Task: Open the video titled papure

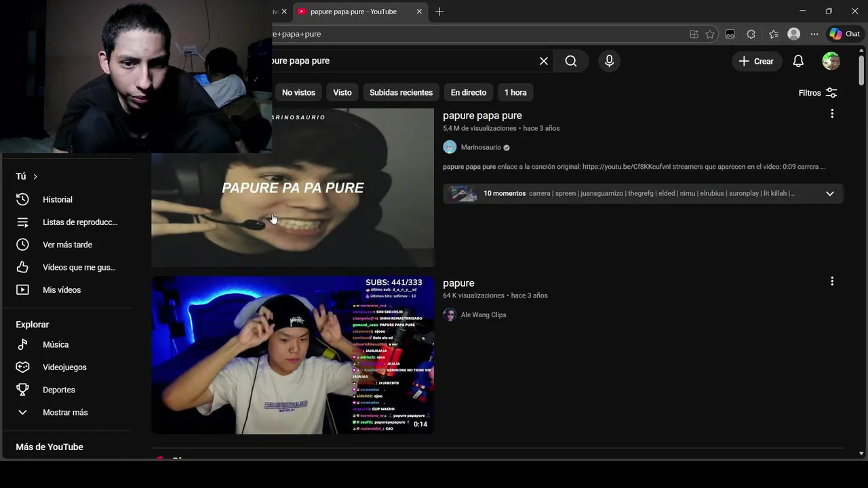Action: (x=458, y=283)
